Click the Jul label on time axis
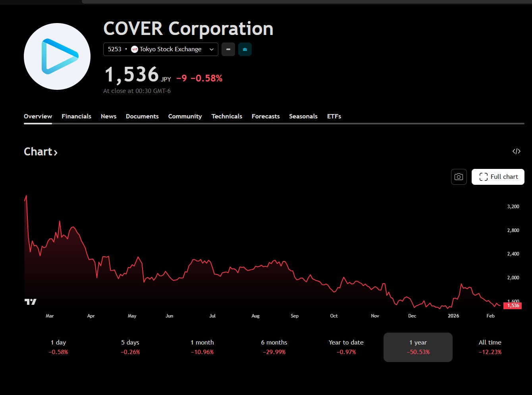 pos(212,316)
